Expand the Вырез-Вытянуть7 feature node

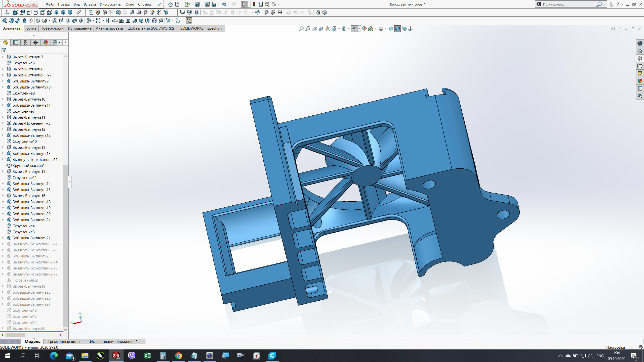pos(3,57)
